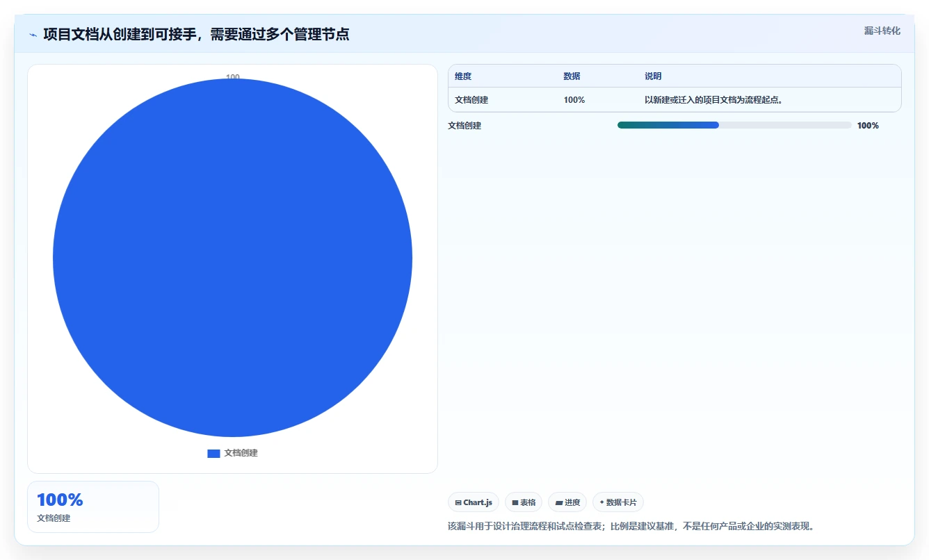The image size is (929, 560).
Task: Click the 100 data label above pie
Action: [233, 77]
